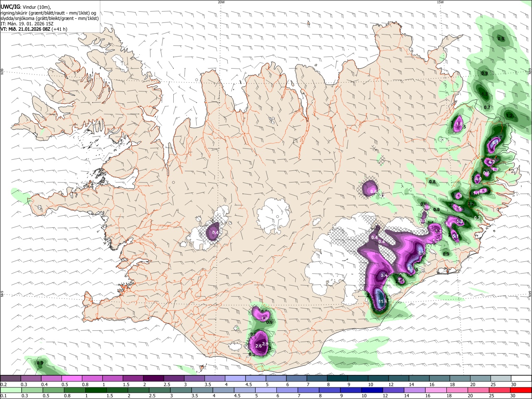Click the 5.2 value in the southeast
This screenshot has width=532, height=399.
[460, 222]
